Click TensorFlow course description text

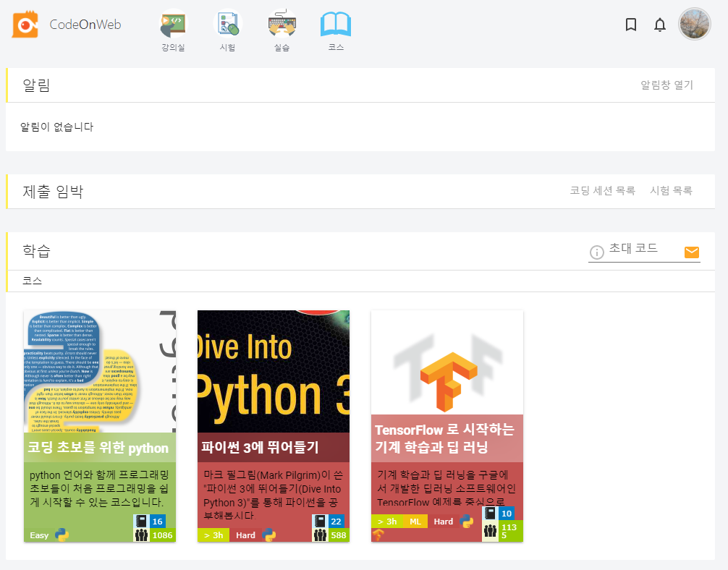[x=446, y=488]
